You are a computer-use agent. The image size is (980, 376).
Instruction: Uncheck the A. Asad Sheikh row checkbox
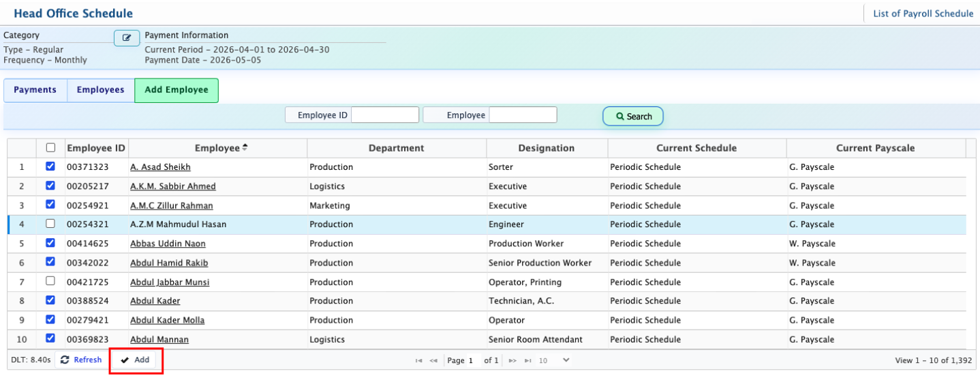pyautogui.click(x=50, y=167)
